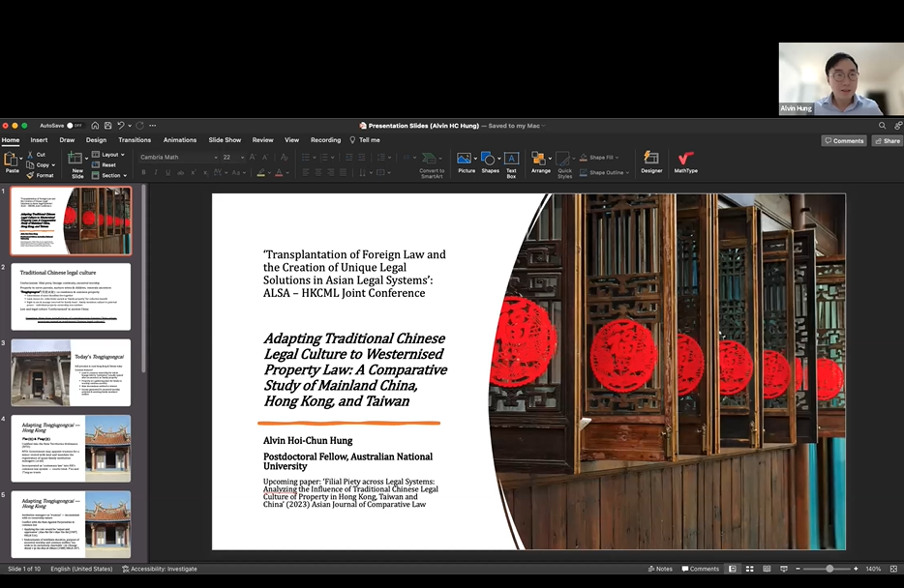
Task: Toggle the Notes pane
Action: pyautogui.click(x=659, y=569)
